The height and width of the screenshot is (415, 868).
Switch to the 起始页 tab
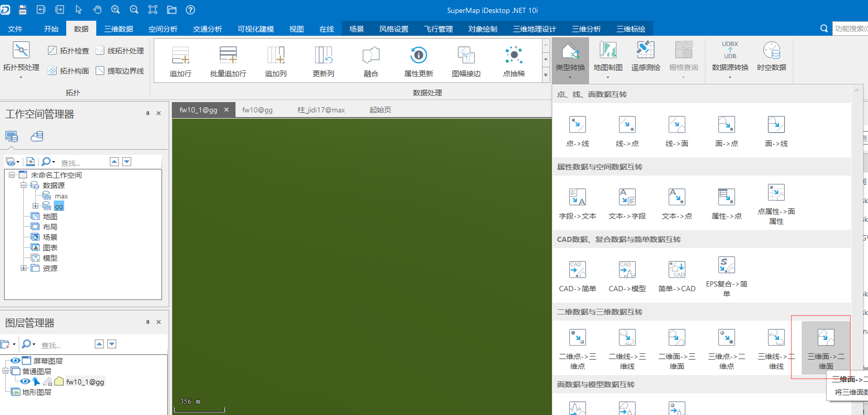click(x=380, y=110)
